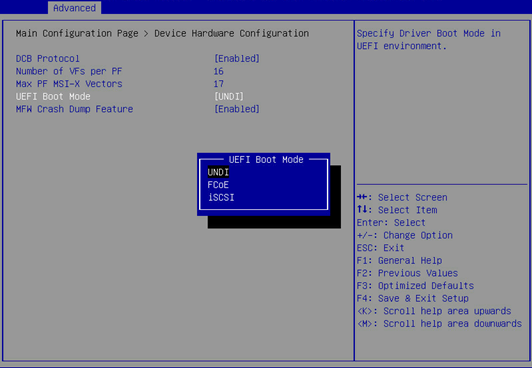Click the Enter: Select key hint
This screenshot has width=532, height=368.
(391, 222)
